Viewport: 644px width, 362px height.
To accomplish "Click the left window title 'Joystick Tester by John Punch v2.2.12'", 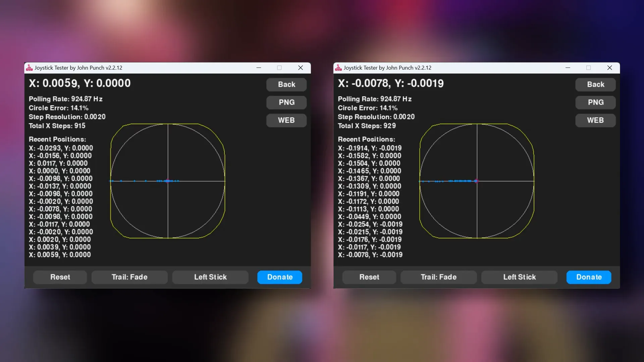I will point(78,68).
